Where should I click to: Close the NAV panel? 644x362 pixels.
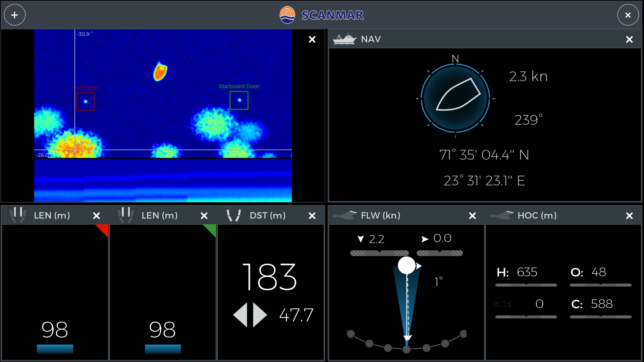[x=629, y=40]
